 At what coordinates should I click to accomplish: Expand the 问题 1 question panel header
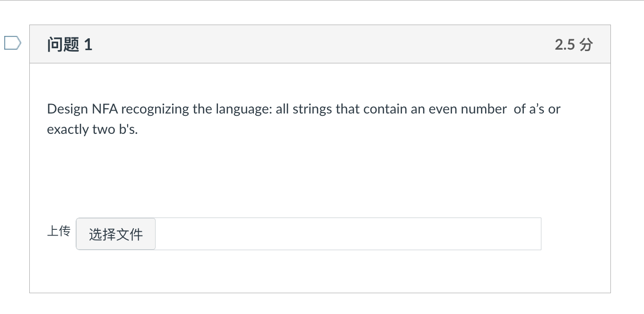click(x=319, y=44)
